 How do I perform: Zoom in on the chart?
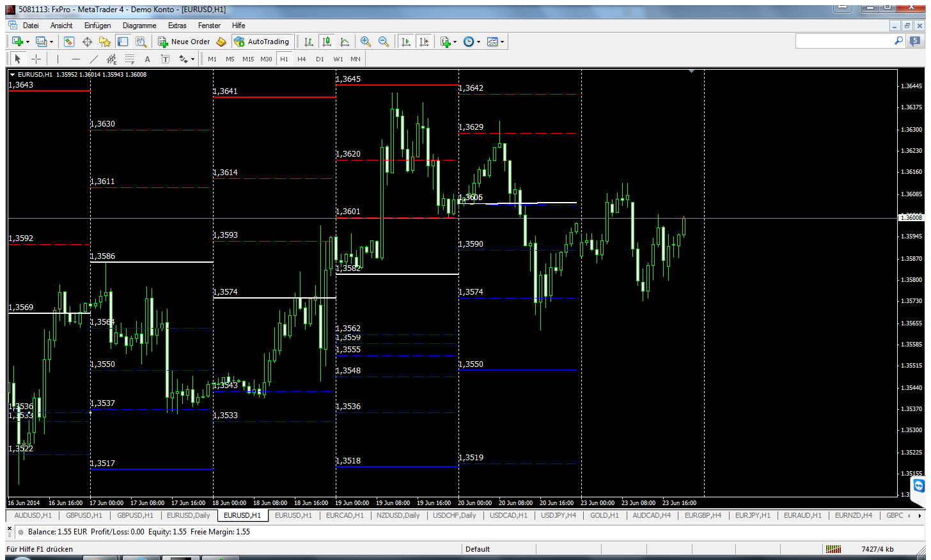[x=366, y=42]
